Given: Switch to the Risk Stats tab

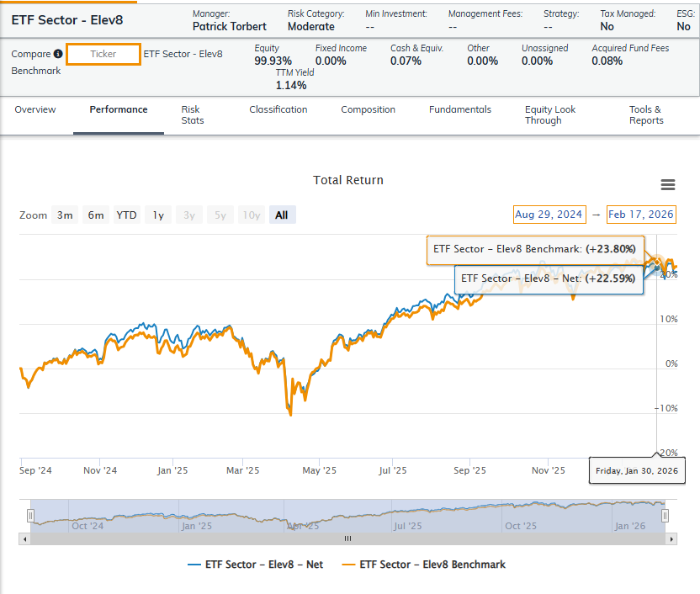Looking at the screenshot, I should click(x=192, y=114).
